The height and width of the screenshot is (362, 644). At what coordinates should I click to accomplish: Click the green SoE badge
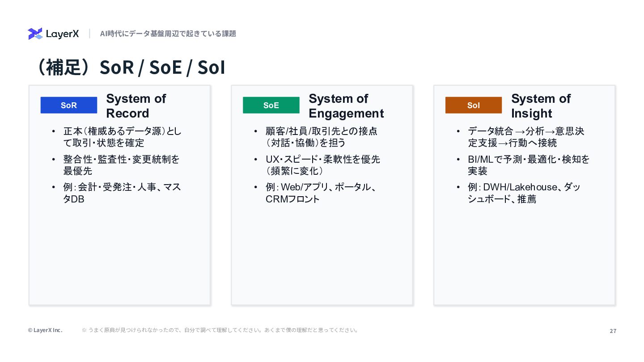pos(271,105)
